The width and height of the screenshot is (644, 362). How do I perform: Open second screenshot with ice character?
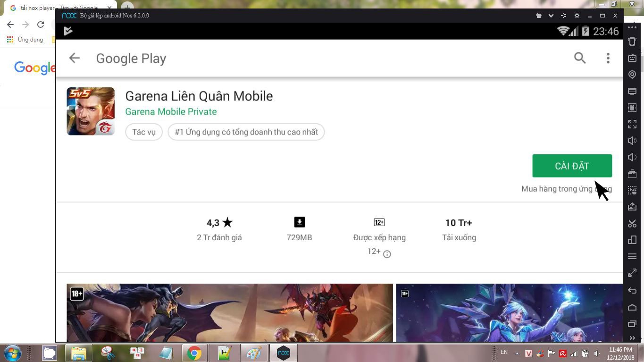[510, 312]
